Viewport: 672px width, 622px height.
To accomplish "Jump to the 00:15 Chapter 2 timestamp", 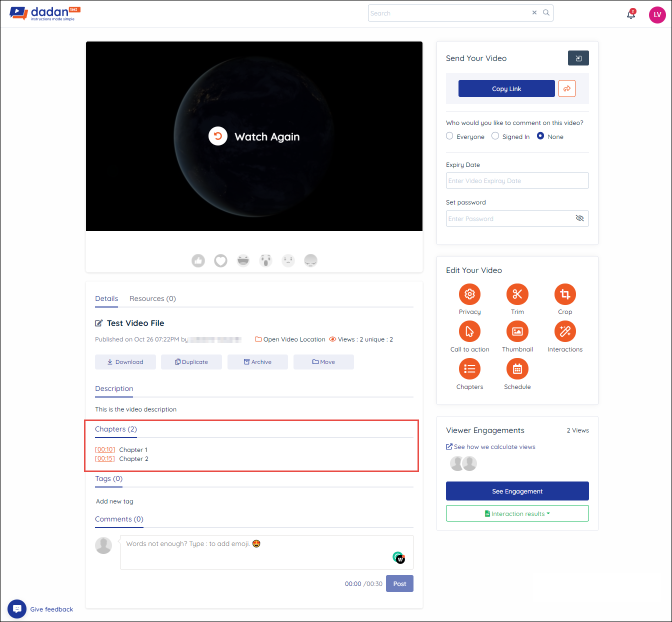I will click(105, 458).
